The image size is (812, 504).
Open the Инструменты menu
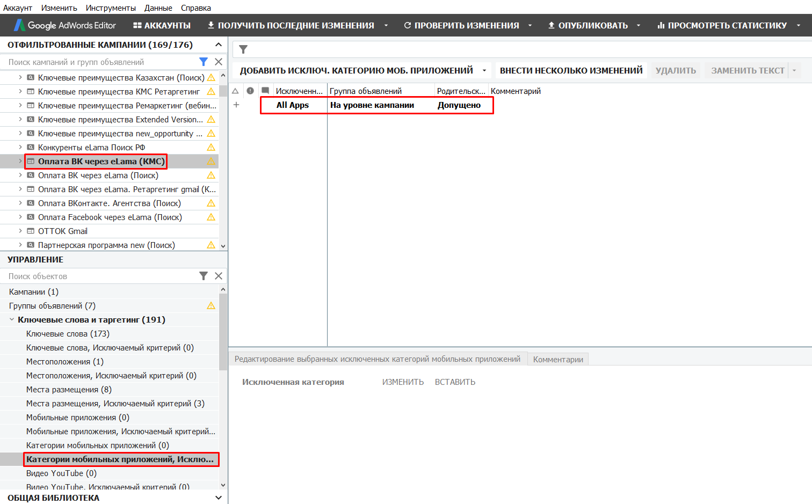[x=111, y=8]
